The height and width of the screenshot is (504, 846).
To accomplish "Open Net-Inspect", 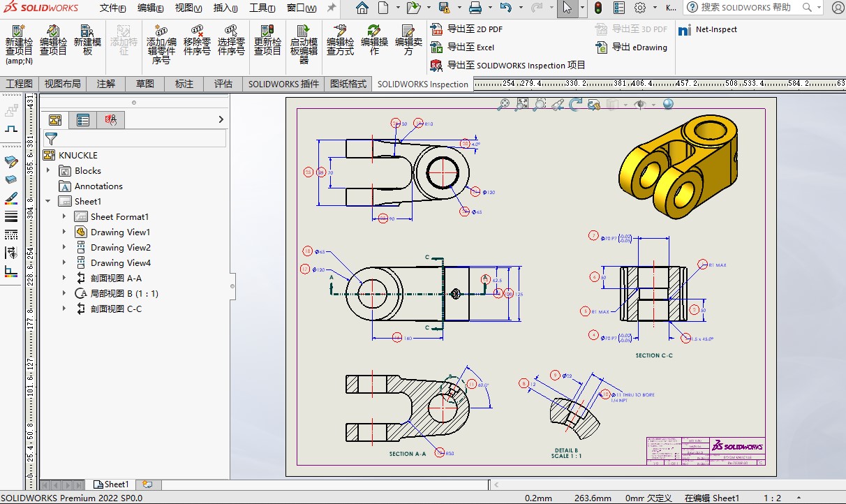I will click(x=707, y=29).
